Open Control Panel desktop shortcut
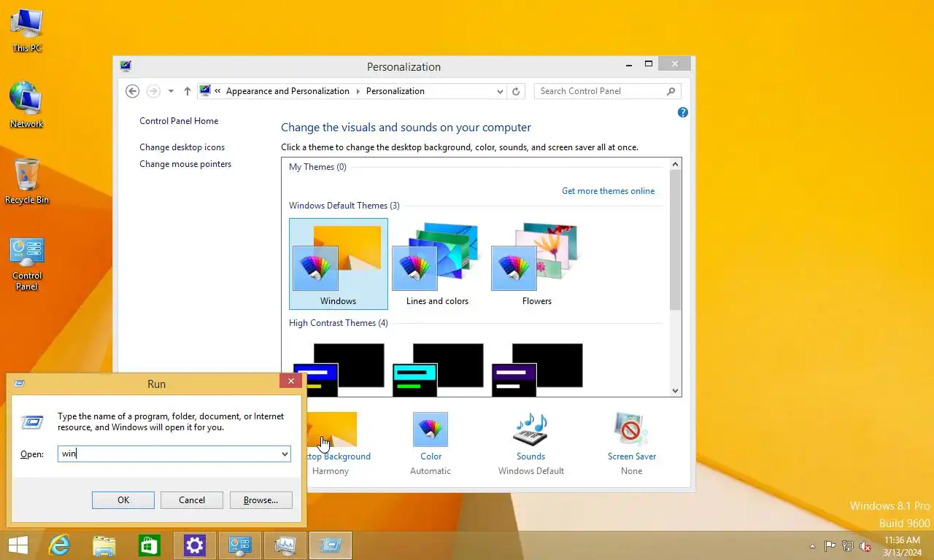 (x=27, y=263)
